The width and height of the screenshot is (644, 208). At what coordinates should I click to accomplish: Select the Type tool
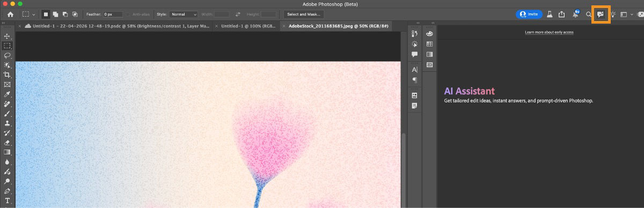[8, 201]
